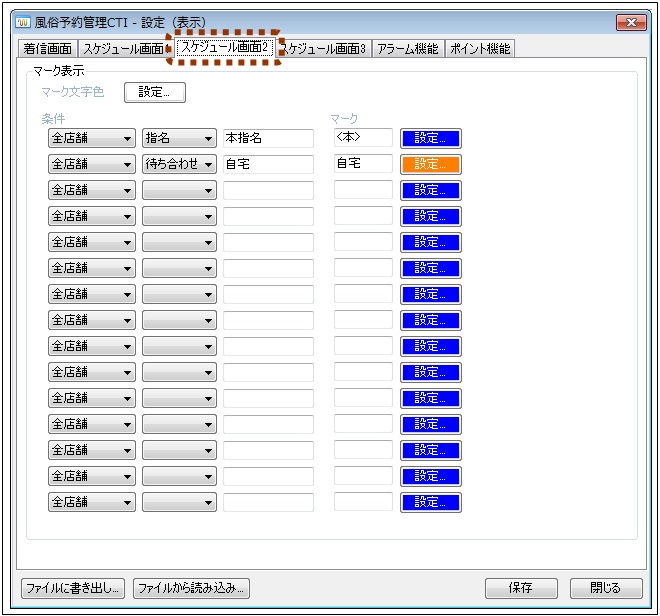This screenshot has height=616, width=660.
Task: Click the mark field containing <本>
Action: (363, 138)
